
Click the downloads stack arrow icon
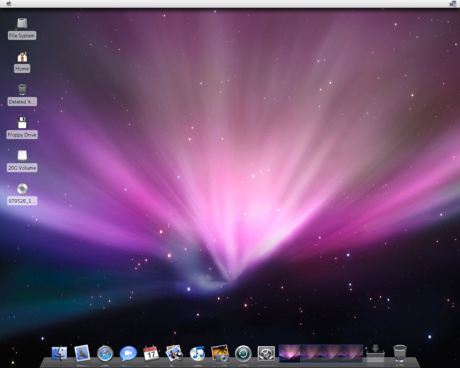pyautogui.click(x=375, y=353)
